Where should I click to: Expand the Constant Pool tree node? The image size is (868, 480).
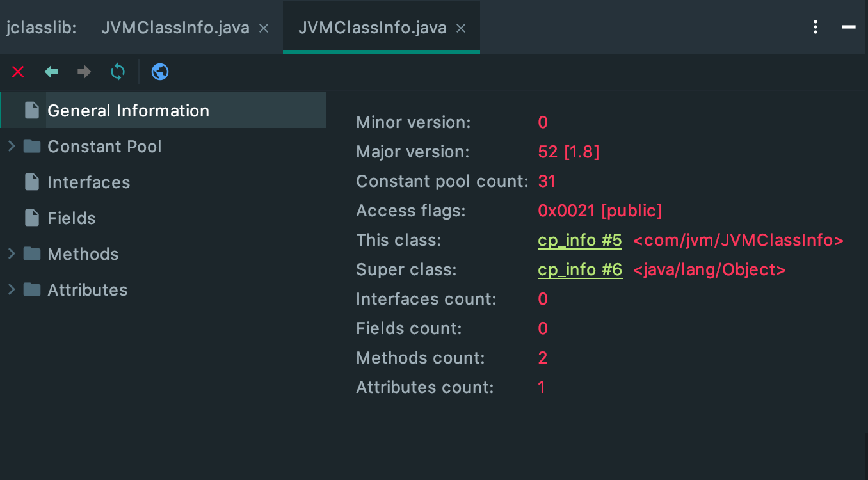11,147
